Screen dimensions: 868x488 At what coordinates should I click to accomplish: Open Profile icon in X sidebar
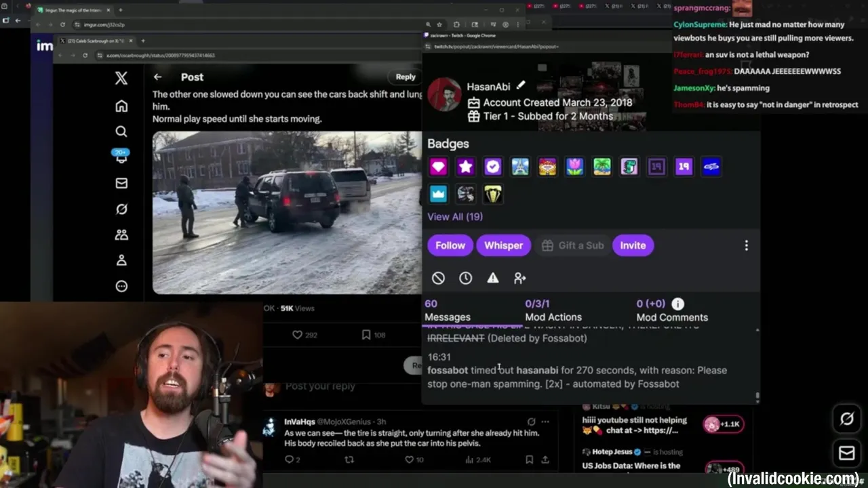tap(121, 260)
